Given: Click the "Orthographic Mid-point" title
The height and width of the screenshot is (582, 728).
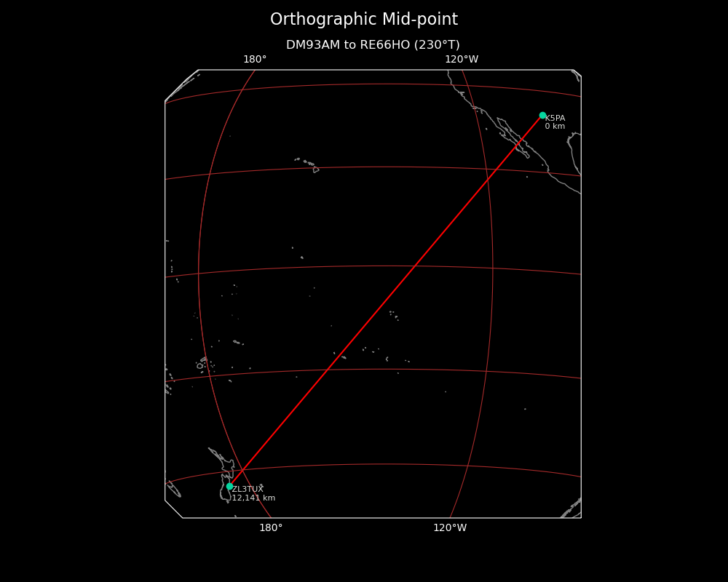Looking at the screenshot, I should [x=364, y=20].
